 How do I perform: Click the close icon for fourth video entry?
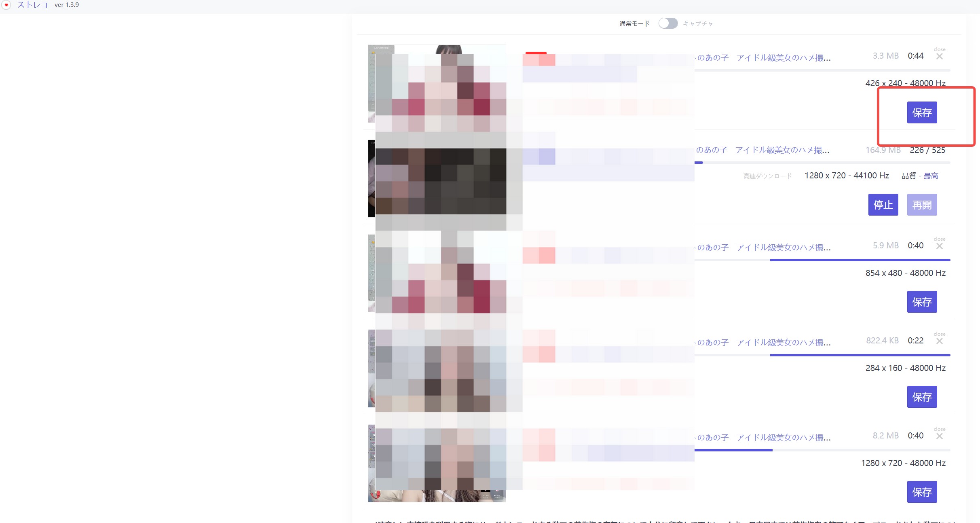(x=940, y=340)
